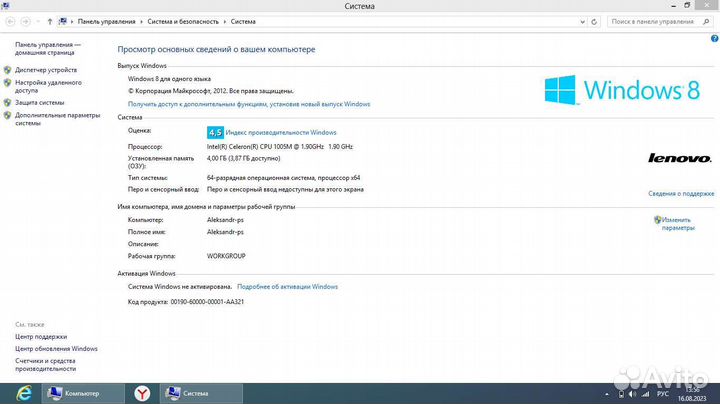
Task: Open 'Защита системы' link
Action: (x=39, y=102)
